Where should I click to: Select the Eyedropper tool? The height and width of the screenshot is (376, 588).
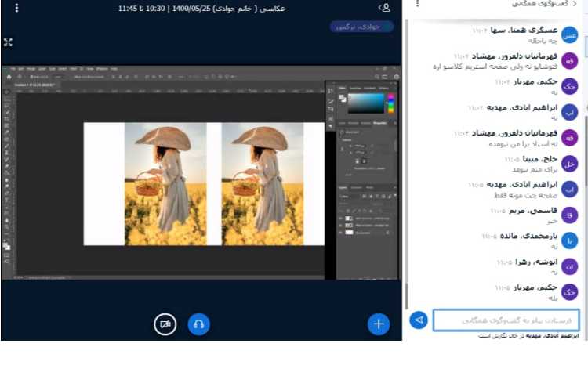click(x=7, y=132)
